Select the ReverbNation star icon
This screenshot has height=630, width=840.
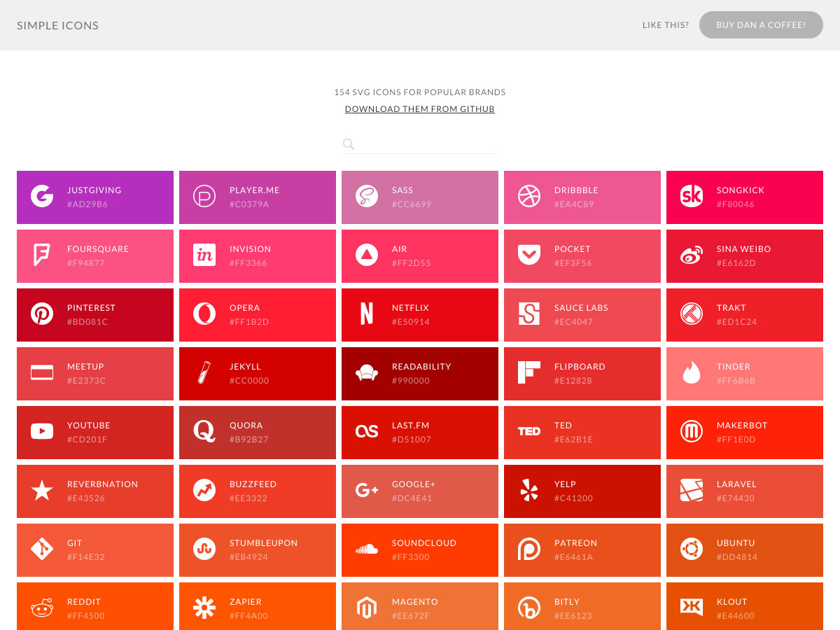pyautogui.click(x=42, y=491)
